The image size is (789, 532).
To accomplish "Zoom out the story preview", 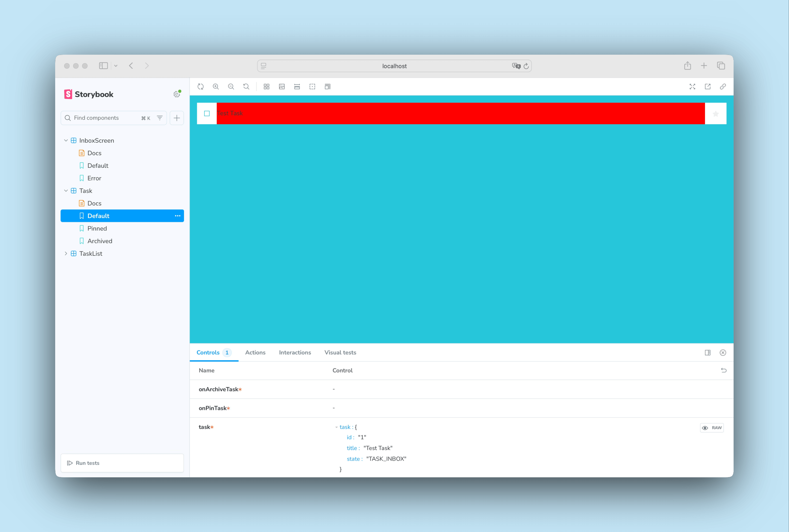I will tap(231, 86).
